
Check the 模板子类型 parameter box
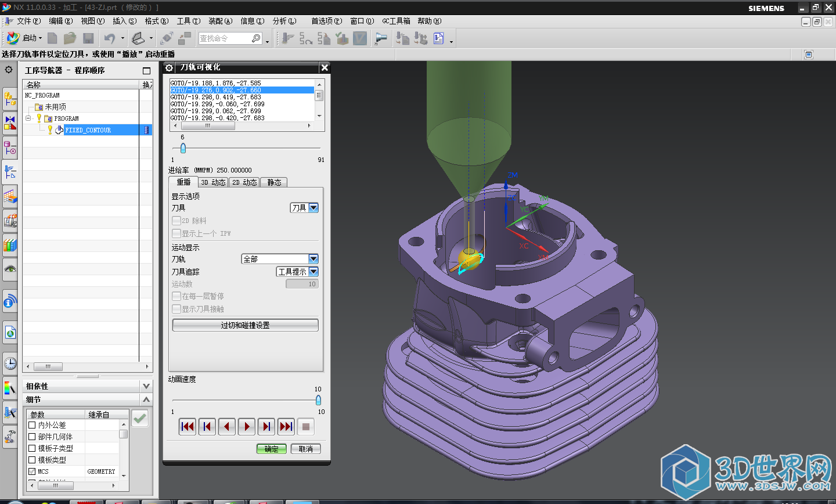[33, 448]
